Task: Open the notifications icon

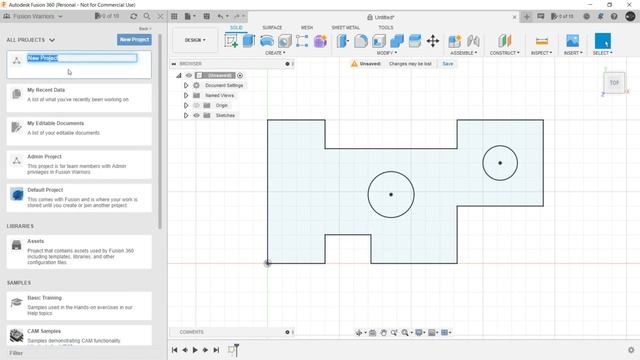Action: 600,16
